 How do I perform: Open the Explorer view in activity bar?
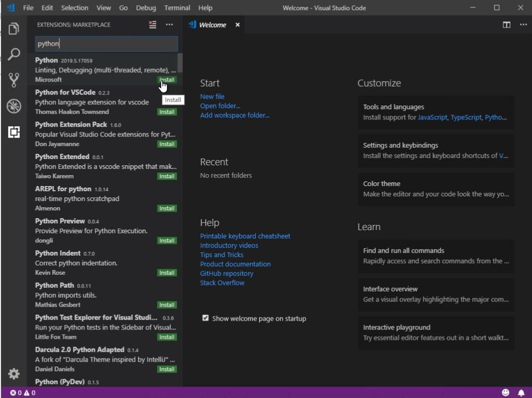pos(14,29)
